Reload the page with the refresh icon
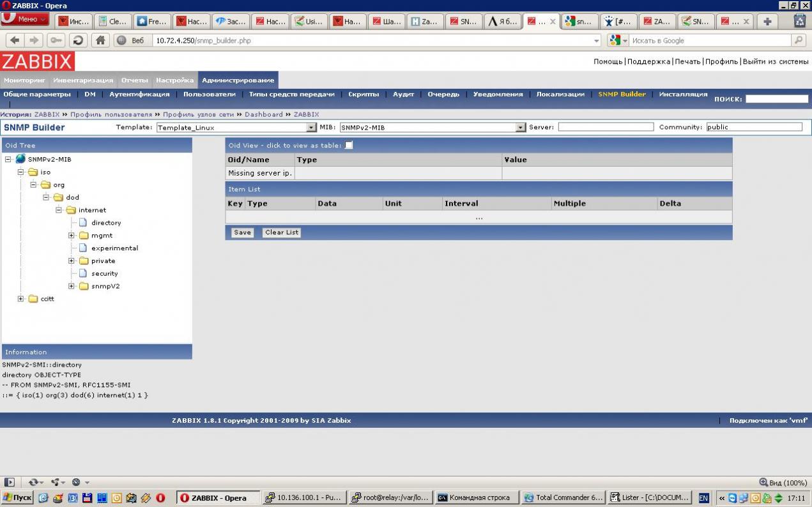812x507 pixels. [78, 40]
